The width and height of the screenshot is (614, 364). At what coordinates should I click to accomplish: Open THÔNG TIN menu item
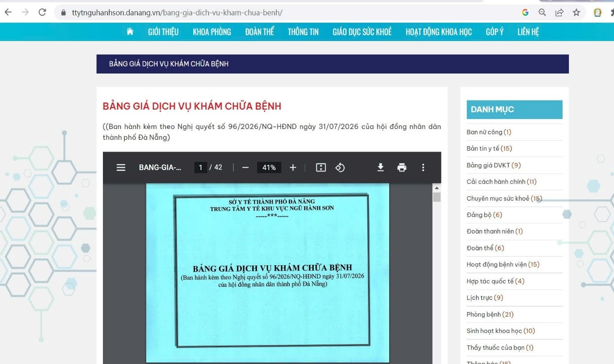point(303,32)
